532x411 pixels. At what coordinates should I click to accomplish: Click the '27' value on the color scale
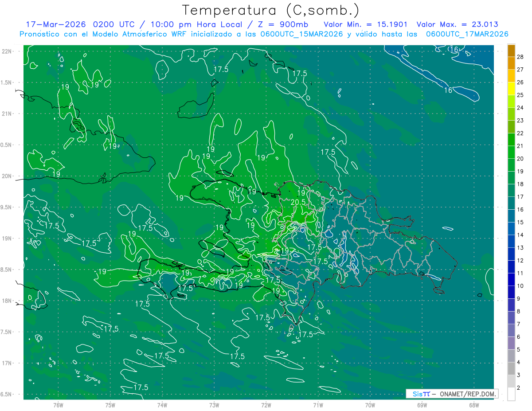coord(520,70)
